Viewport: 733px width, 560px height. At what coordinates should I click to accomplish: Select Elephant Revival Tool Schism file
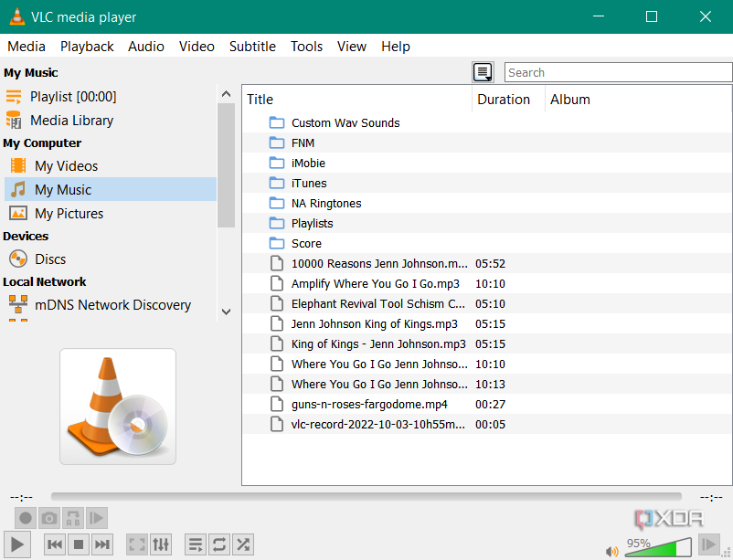pyautogui.click(x=487, y=304)
